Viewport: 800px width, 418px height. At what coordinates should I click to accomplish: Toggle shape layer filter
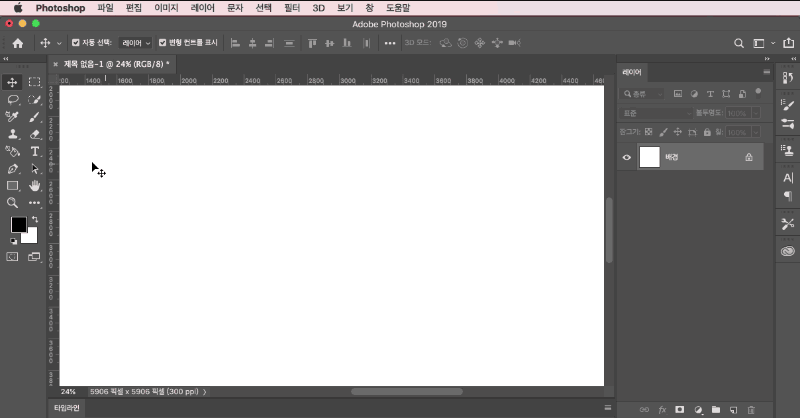(726, 94)
